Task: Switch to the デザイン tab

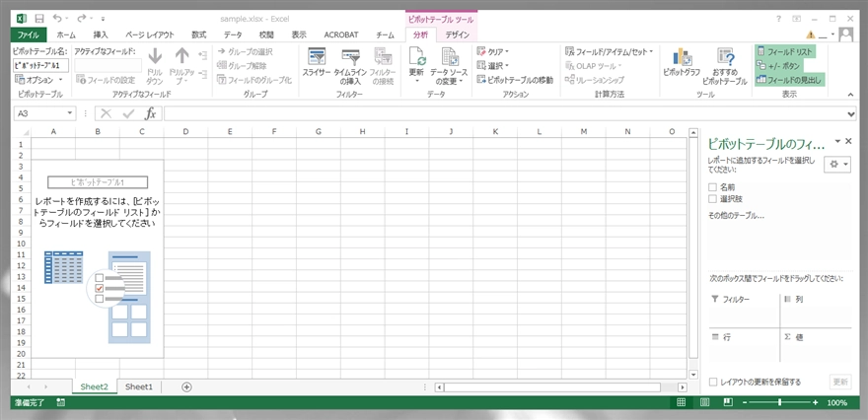Action: click(458, 35)
